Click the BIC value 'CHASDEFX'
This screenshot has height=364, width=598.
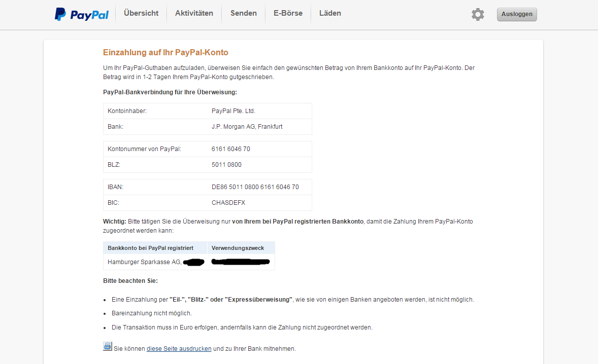[x=228, y=203]
